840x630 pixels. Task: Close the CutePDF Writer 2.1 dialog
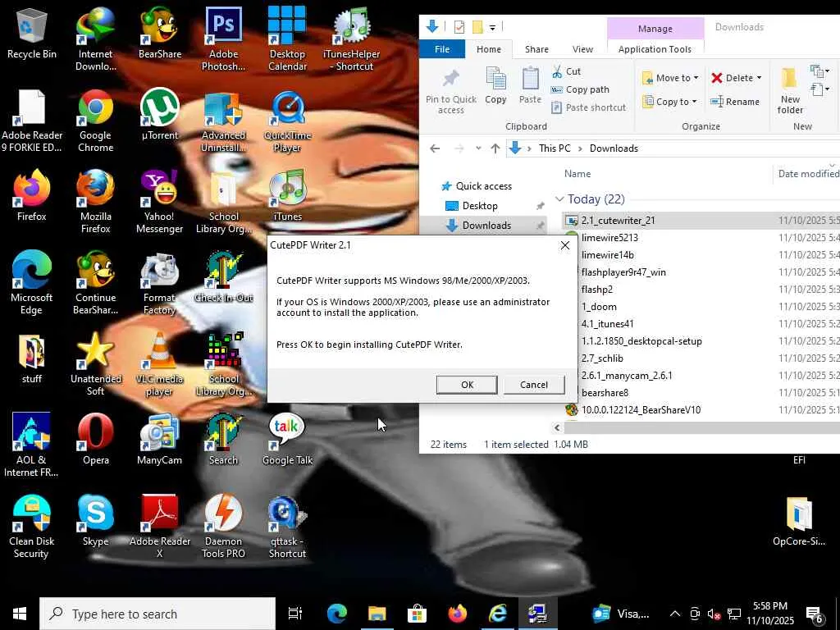(564, 245)
